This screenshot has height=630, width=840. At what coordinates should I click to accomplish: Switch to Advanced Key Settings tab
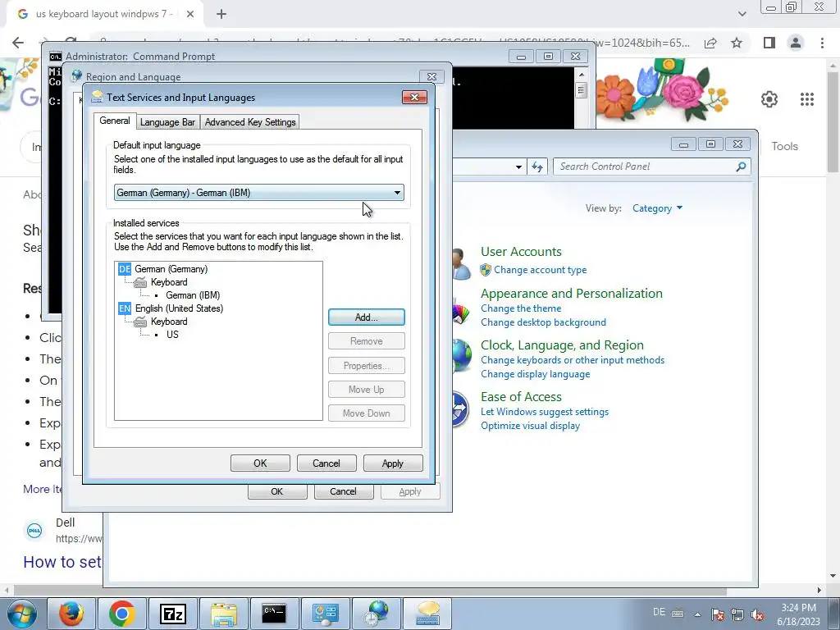[x=250, y=122]
